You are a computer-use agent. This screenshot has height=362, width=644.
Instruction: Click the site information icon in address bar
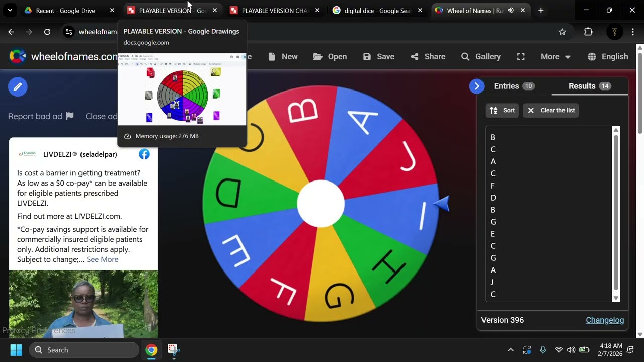69,32
